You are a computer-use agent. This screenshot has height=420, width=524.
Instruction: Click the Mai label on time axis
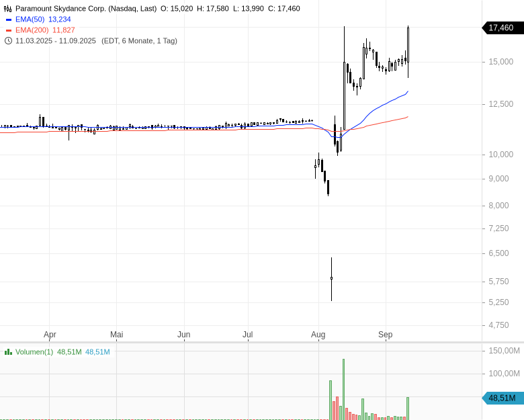click(x=117, y=335)
